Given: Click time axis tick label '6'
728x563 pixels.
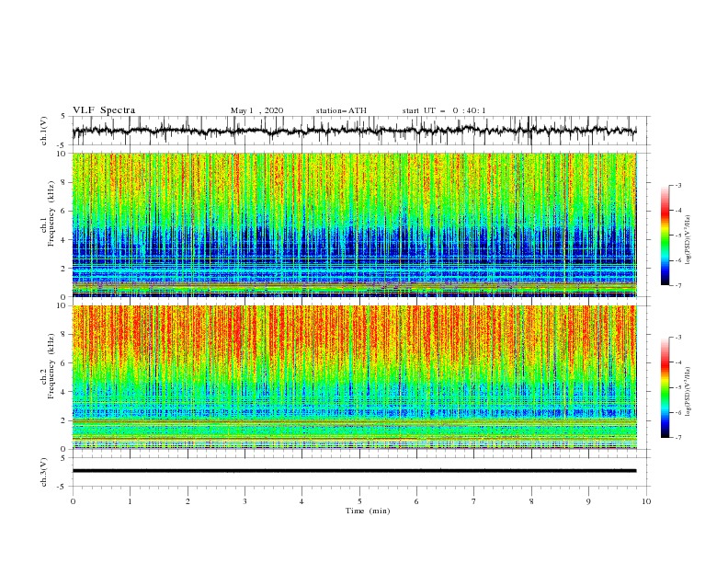Looking at the screenshot, I should (416, 501).
